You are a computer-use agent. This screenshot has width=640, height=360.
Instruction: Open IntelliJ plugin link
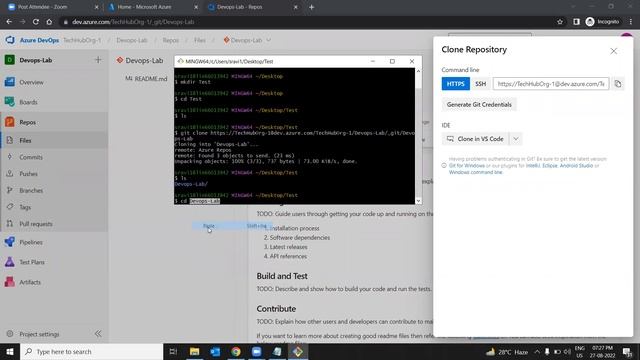click(533, 166)
